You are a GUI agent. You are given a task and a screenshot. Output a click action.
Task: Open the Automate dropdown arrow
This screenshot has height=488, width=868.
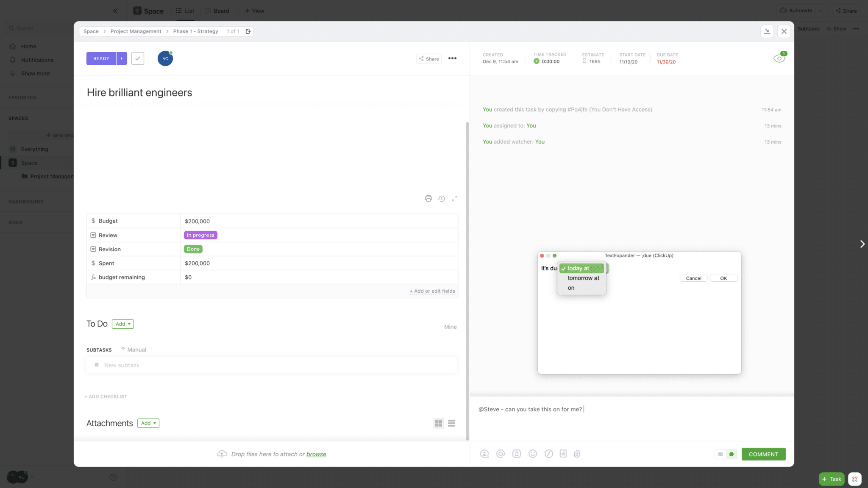tap(821, 11)
